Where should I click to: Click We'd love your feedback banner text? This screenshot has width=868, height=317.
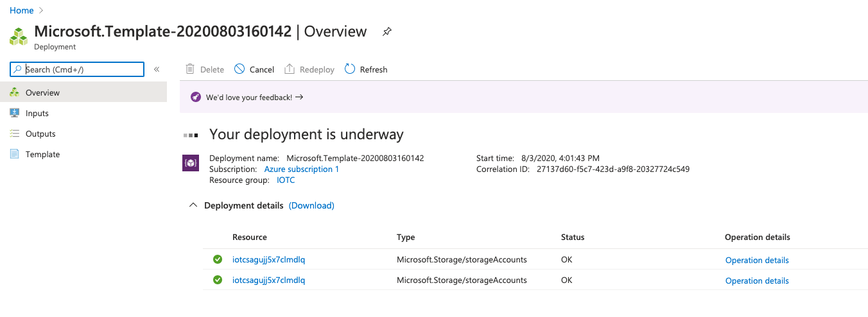coord(249,98)
